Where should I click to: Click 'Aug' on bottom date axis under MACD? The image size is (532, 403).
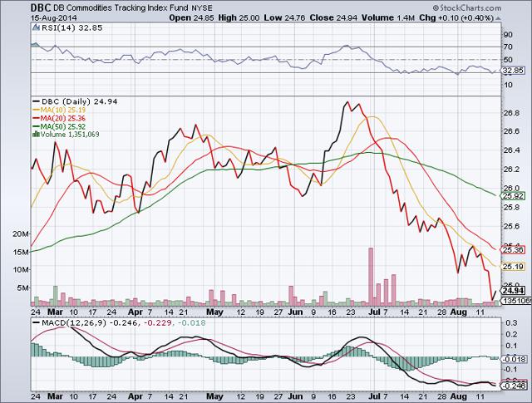pos(458,396)
